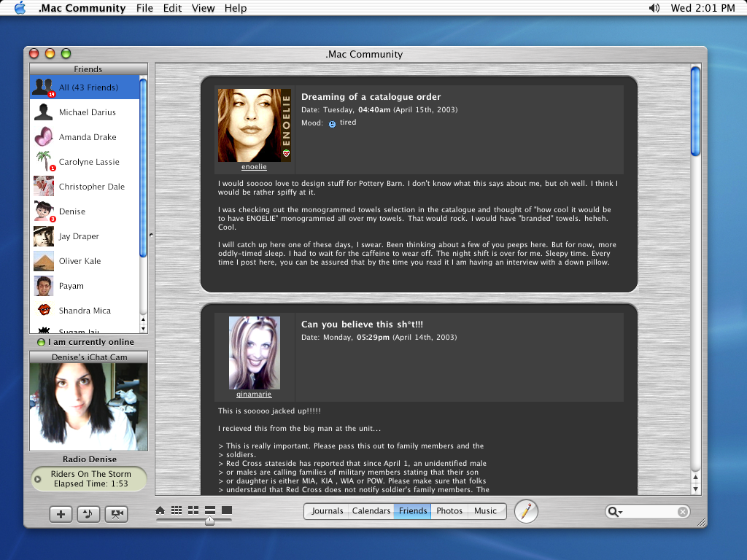This screenshot has width=747, height=560.
Task: Click Payam's portrait avatar
Action: 43,286
